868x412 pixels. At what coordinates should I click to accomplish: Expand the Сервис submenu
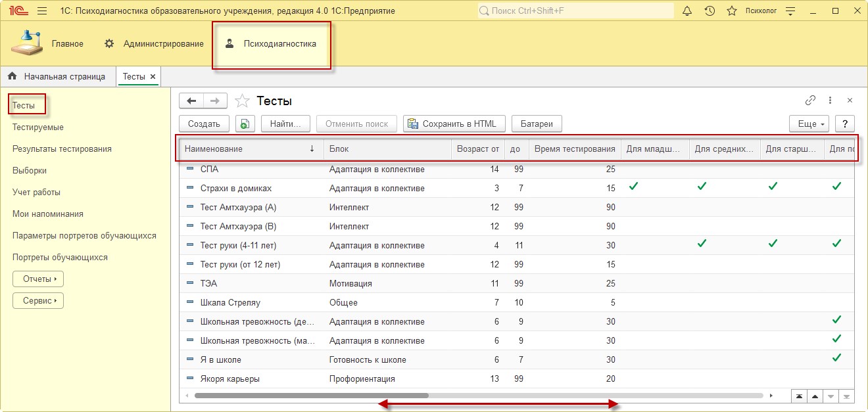coord(38,300)
